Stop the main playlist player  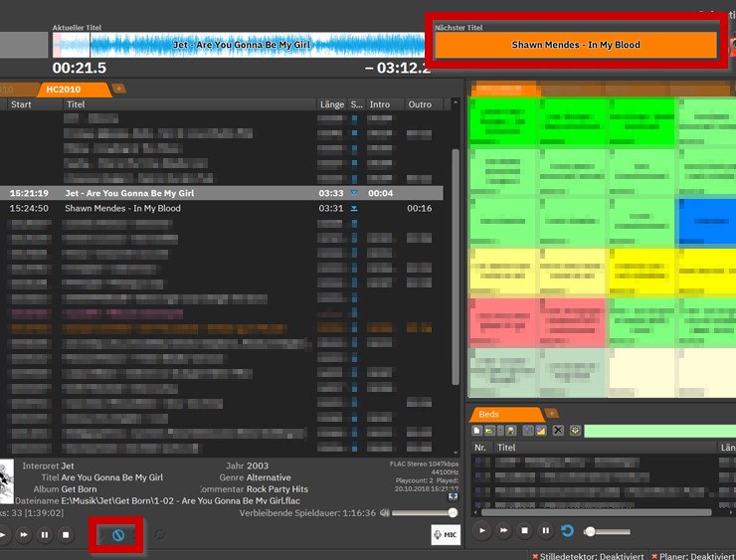tap(66, 535)
